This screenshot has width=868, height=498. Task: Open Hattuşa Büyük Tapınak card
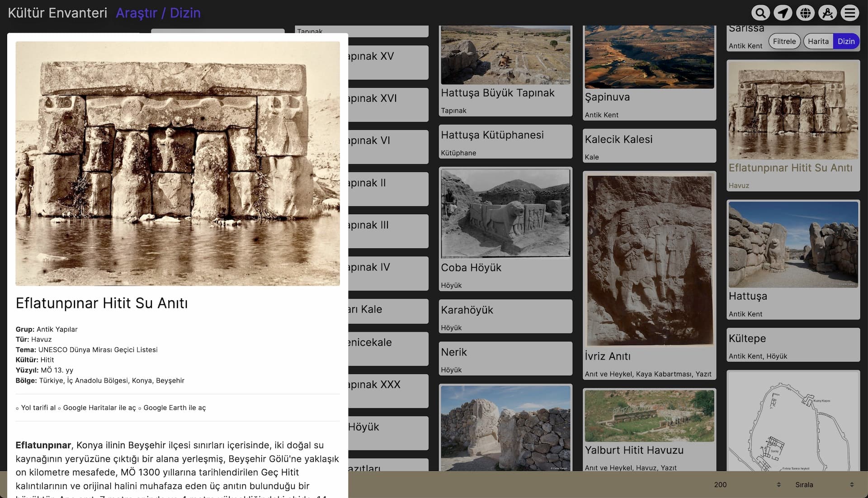click(x=505, y=71)
